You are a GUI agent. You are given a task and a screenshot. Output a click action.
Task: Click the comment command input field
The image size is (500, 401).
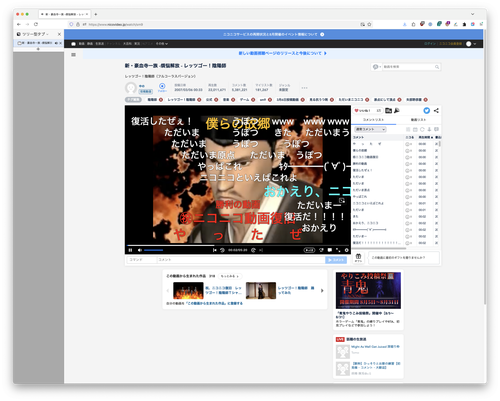point(142,260)
